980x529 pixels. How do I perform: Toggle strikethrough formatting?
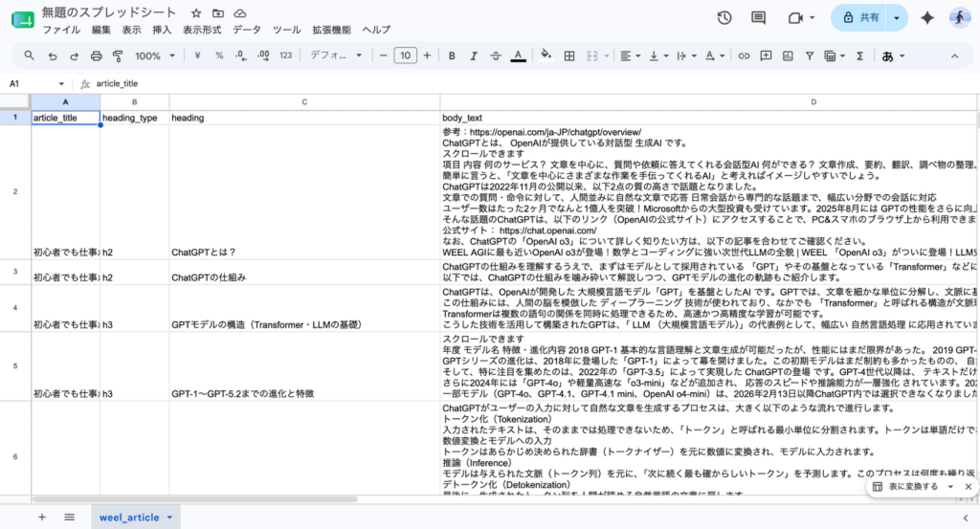point(495,55)
